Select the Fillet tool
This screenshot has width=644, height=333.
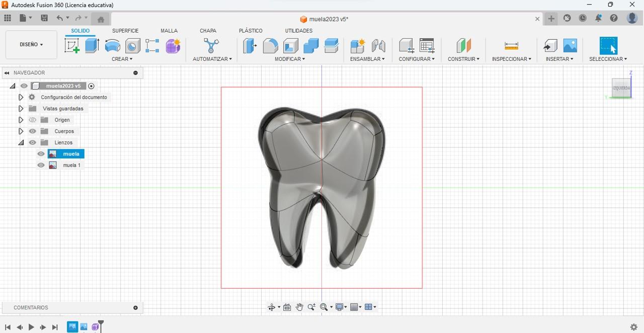pos(270,46)
